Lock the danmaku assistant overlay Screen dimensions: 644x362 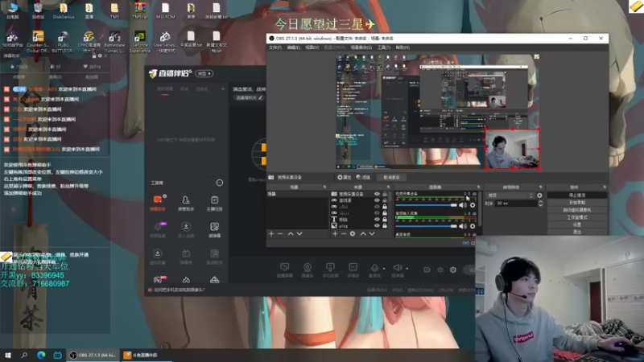[x=94, y=56]
